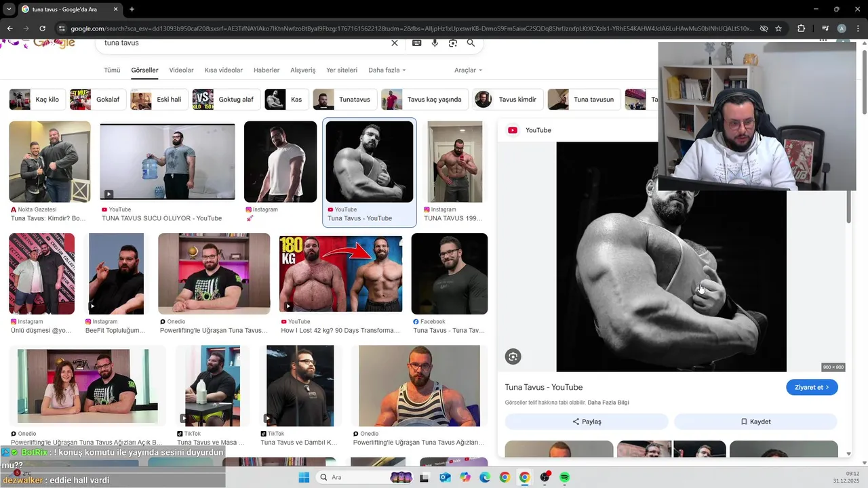The height and width of the screenshot is (488, 868).
Task: Select the Görseller tab
Action: click(x=144, y=70)
